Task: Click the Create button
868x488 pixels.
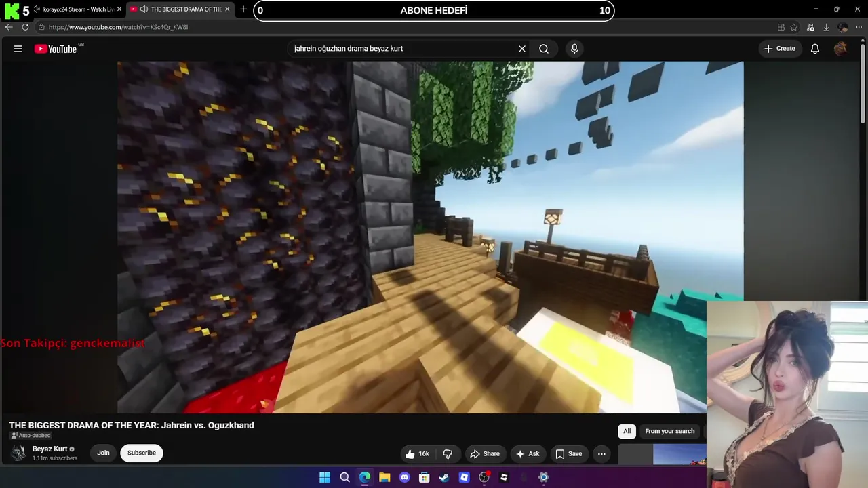Action: point(779,49)
